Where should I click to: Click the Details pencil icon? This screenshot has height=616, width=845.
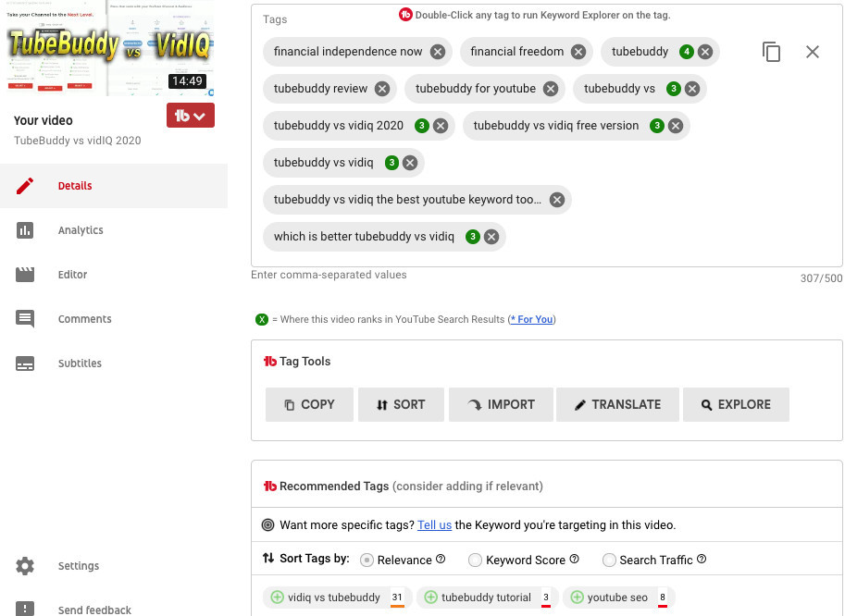[25, 186]
